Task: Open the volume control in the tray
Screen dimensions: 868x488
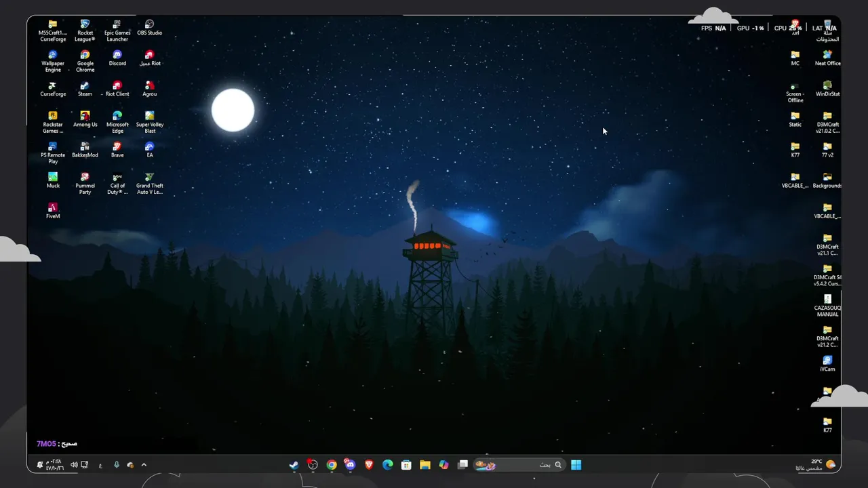Action: [74, 465]
